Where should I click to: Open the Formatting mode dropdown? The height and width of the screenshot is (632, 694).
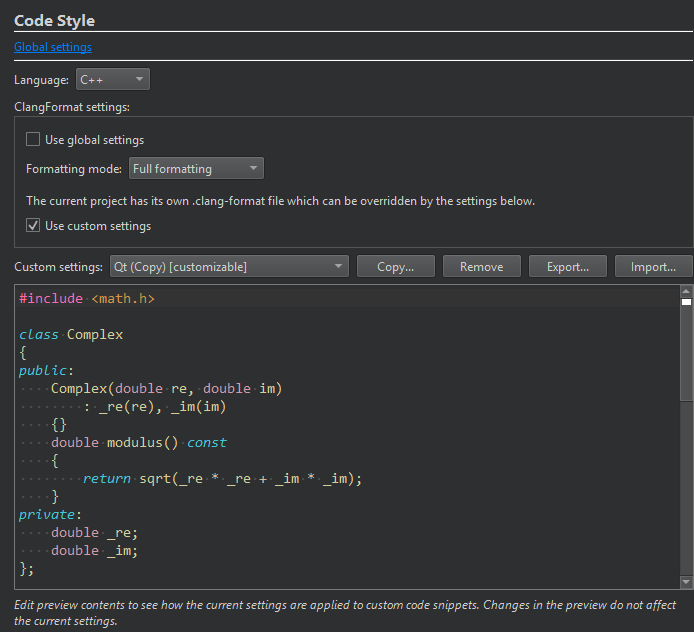(x=196, y=169)
